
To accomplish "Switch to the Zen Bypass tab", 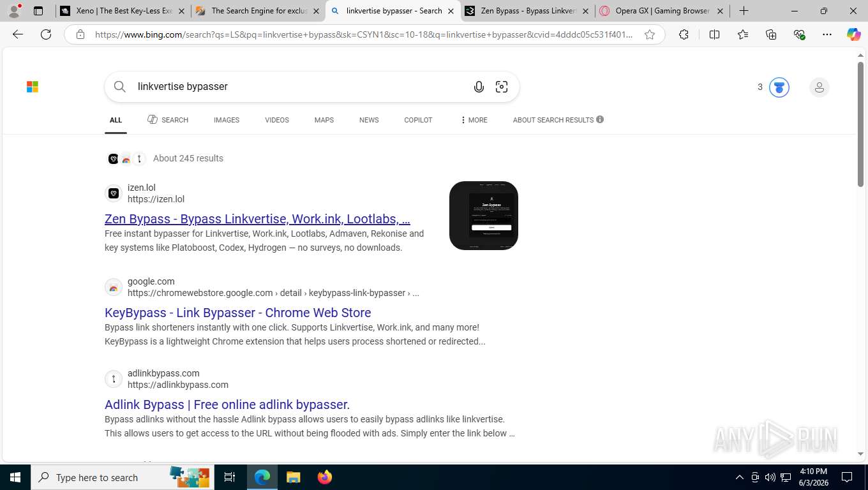I will click(x=527, y=11).
